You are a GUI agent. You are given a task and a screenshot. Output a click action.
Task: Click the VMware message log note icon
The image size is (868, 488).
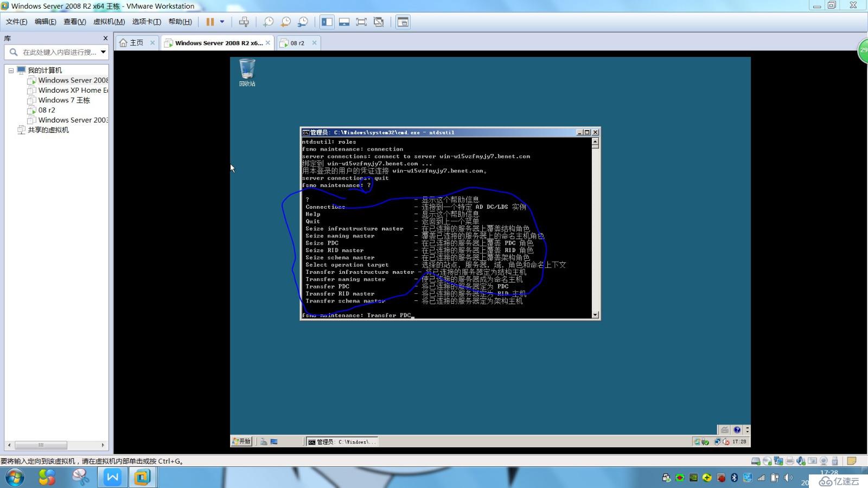pos(852,461)
